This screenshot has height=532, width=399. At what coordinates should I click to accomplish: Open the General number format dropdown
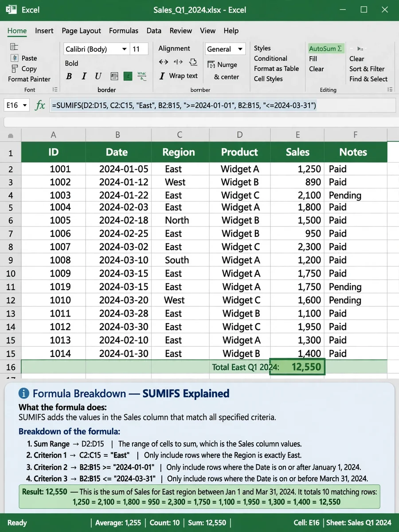(240, 49)
